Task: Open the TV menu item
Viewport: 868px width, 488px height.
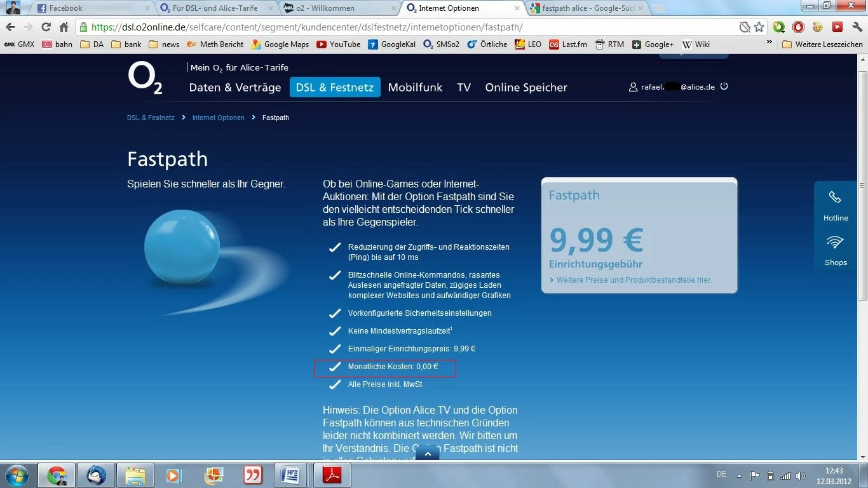Action: pos(464,87)
